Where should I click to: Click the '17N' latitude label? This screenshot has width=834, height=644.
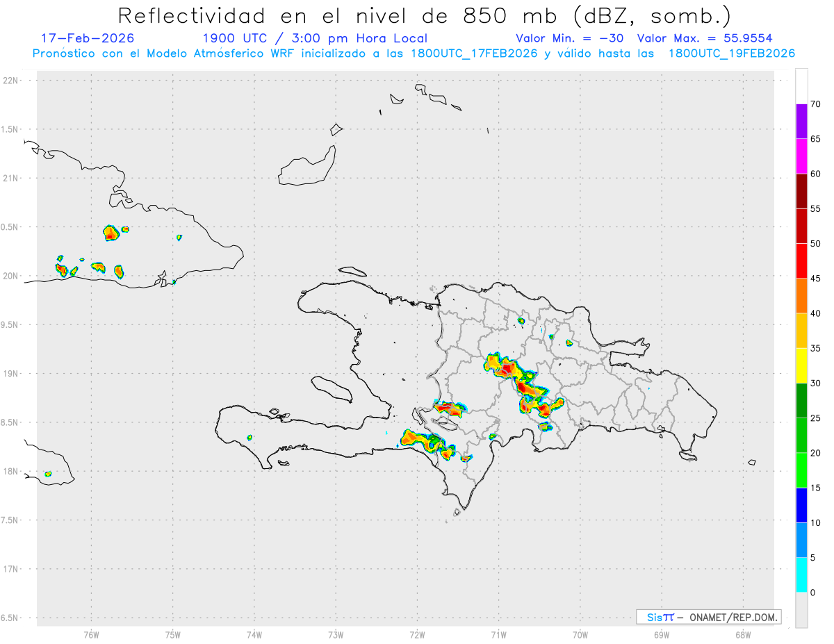pyautogui.click(x=11, y=569)
